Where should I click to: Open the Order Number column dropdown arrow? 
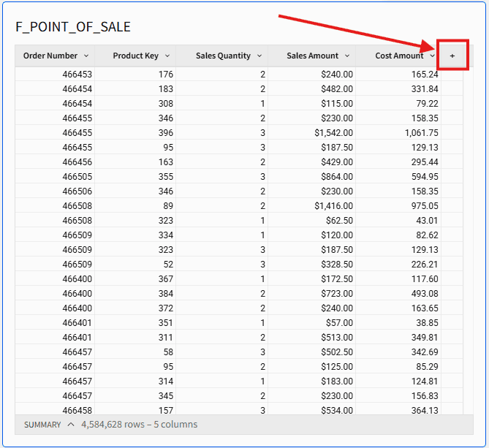[86, 56]
